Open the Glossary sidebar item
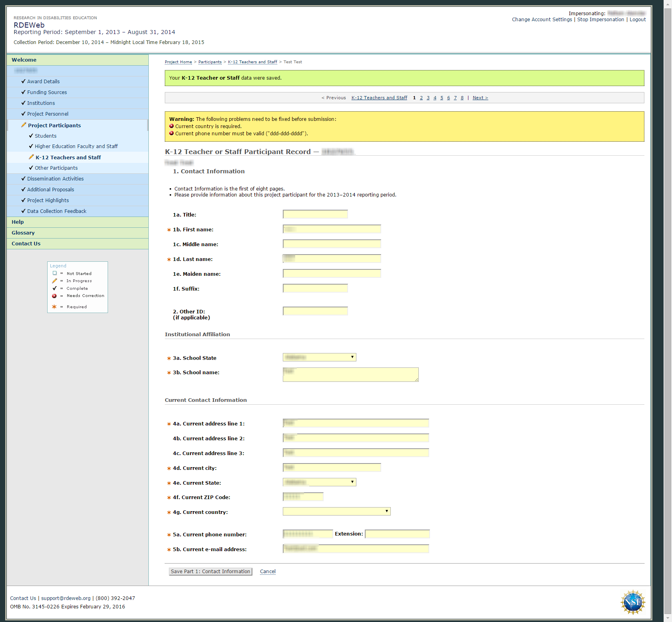Image resolution: width=672 pixels, height=622 pixels. (23, 233)
